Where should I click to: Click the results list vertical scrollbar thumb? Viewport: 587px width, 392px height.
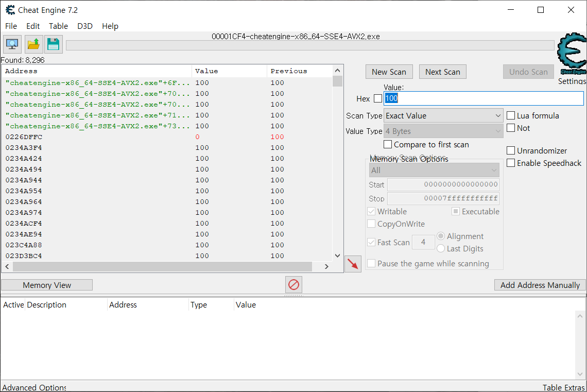[x=337, y=81]
